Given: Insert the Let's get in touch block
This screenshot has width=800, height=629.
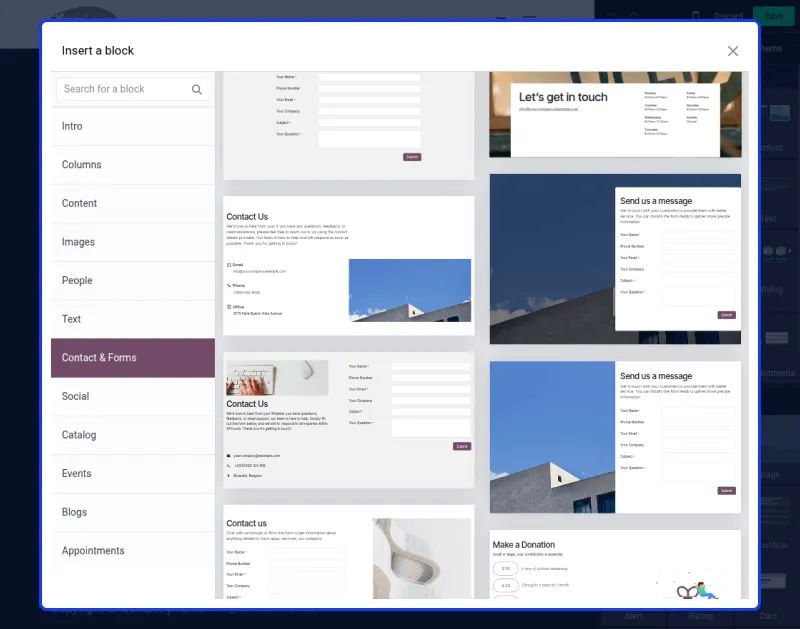Looking at the screenshot, I should click(615, 115).
